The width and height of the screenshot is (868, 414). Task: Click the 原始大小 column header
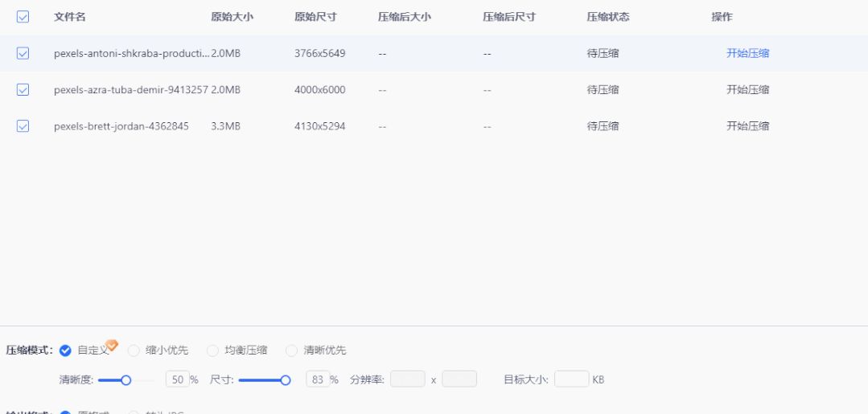click(x=232, y=17)
